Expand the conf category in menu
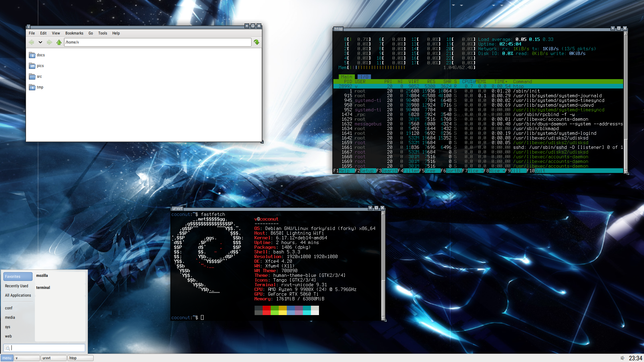 [x=9, y=308]
